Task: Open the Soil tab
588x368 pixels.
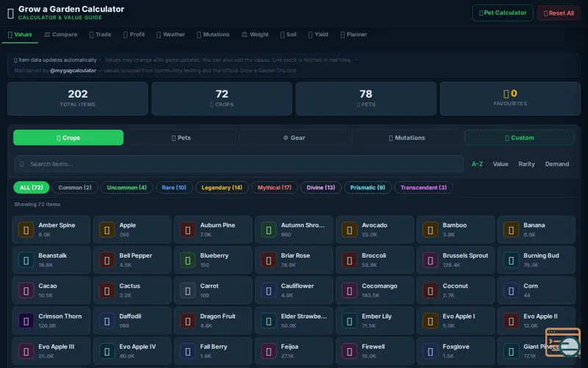Action: (288, 35)
